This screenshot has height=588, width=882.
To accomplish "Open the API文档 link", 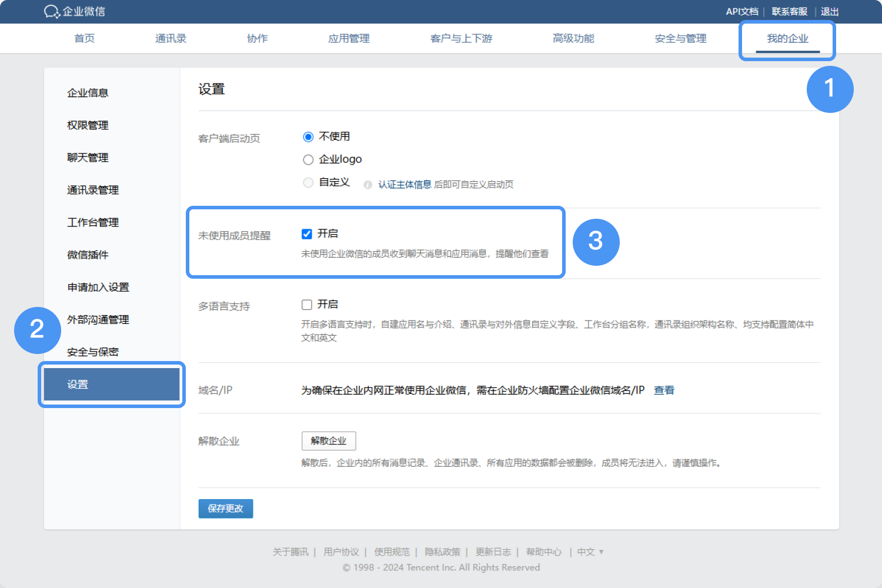I will [x=742, y=11].
